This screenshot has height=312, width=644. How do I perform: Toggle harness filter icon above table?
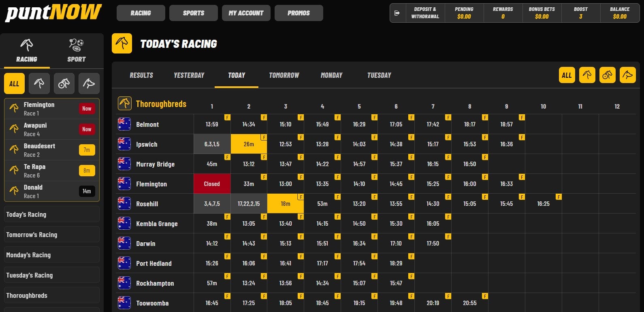(607, 75)
